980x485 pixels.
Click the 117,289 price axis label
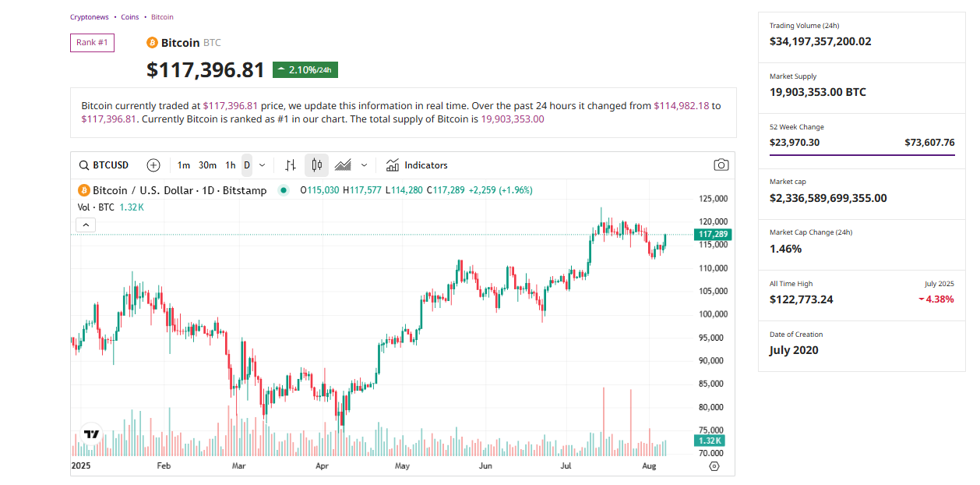(x=711, y=233)
